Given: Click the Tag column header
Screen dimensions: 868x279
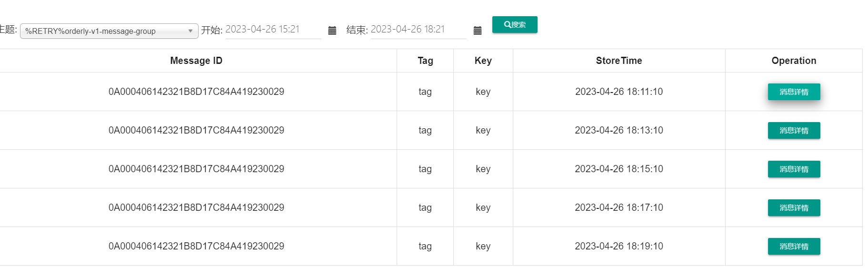Looking at the screenshot, I should click(425, 61).
